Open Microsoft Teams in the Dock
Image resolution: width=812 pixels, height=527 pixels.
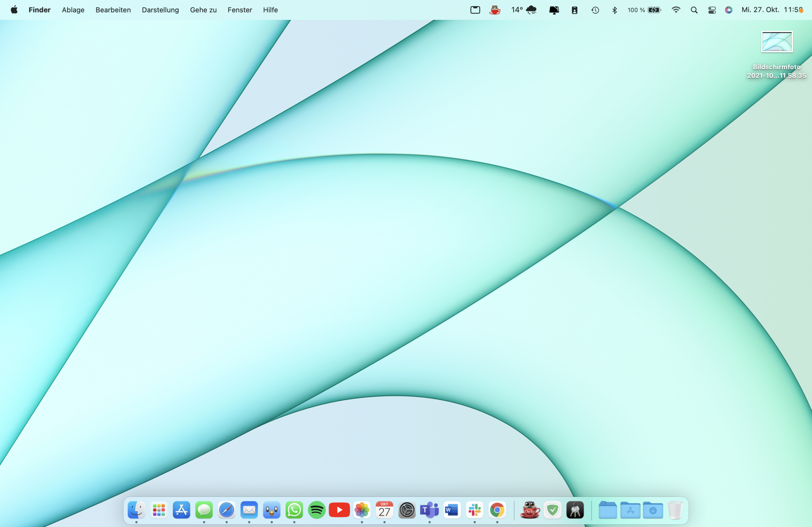coord(429,510)
